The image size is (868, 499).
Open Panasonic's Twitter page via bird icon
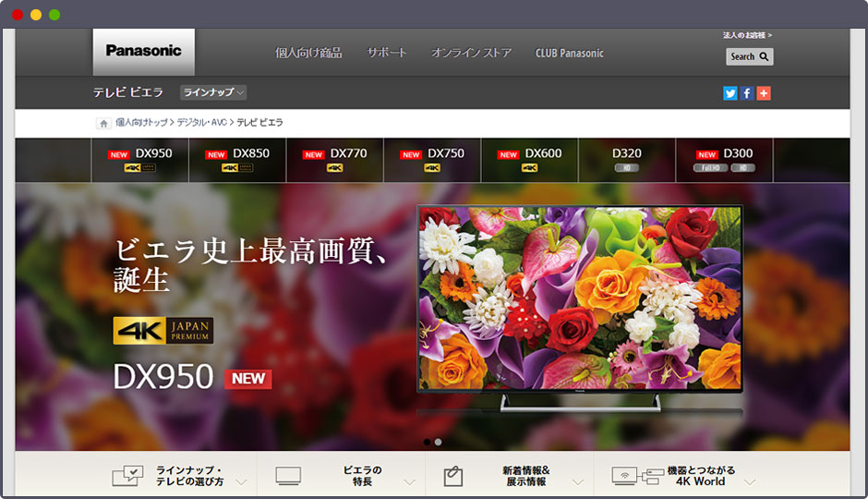[x=730, y=93]
